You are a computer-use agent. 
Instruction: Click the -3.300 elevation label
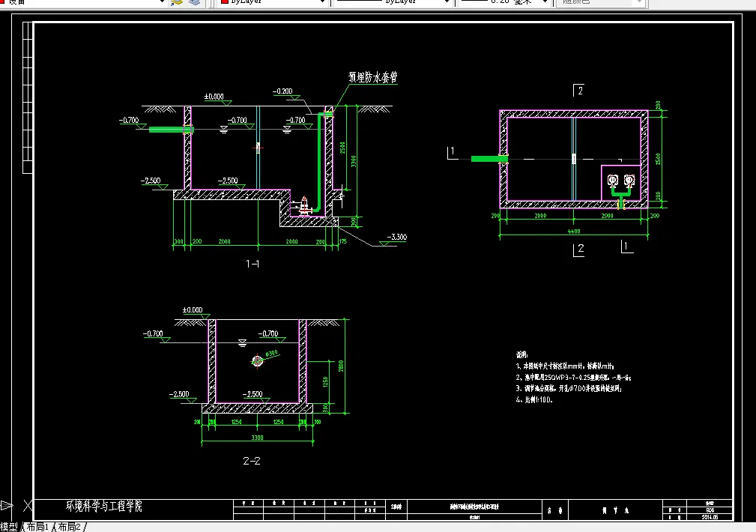pos(397,237)
